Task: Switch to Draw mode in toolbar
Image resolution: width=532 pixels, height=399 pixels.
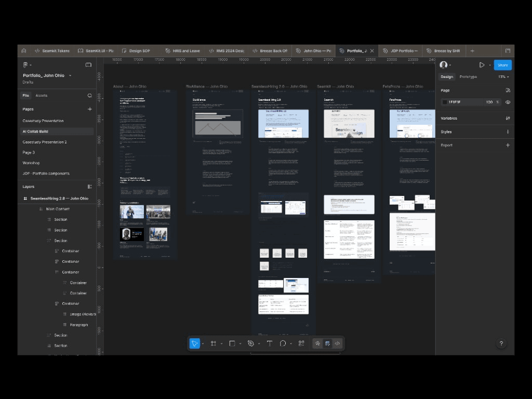Action: point(317,343)
